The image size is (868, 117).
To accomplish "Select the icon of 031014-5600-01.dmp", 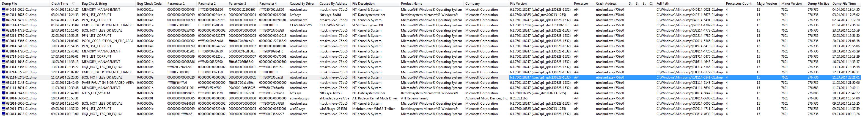I will [x=4, y=98].
